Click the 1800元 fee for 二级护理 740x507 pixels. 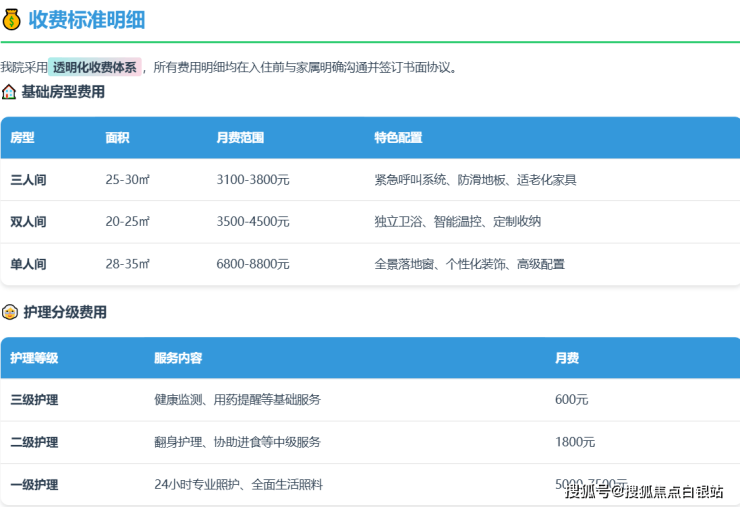pyautogui.click(x=574, y=442)
